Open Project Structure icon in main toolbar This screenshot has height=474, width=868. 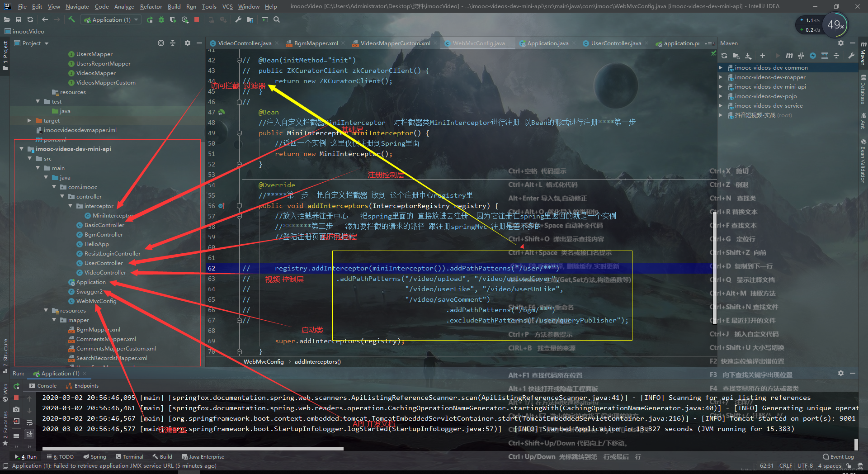250,19
